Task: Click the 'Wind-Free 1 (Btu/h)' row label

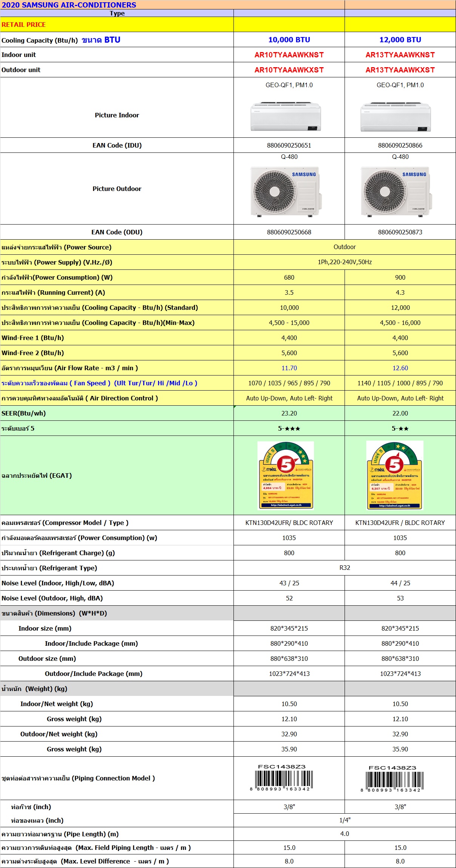Action: (x=32, y=338)
